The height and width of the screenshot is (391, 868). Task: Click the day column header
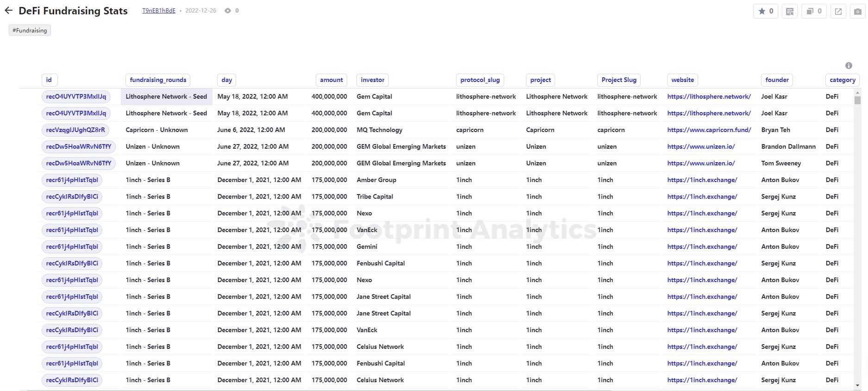point(226,80)
